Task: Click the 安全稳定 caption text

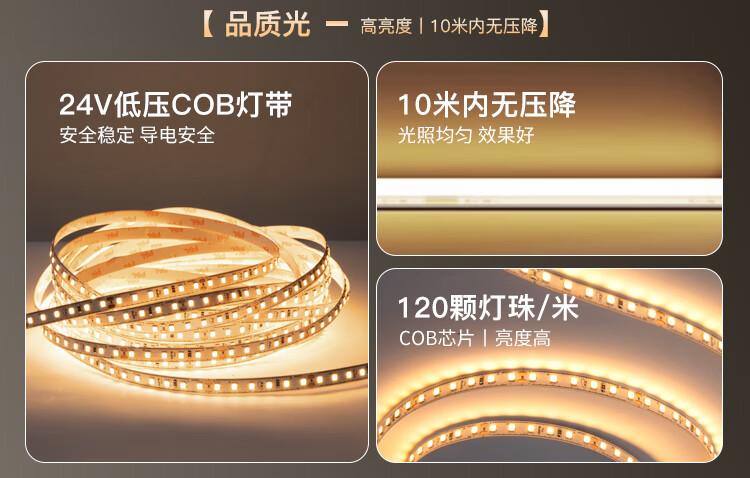Action: coord(96,135)
